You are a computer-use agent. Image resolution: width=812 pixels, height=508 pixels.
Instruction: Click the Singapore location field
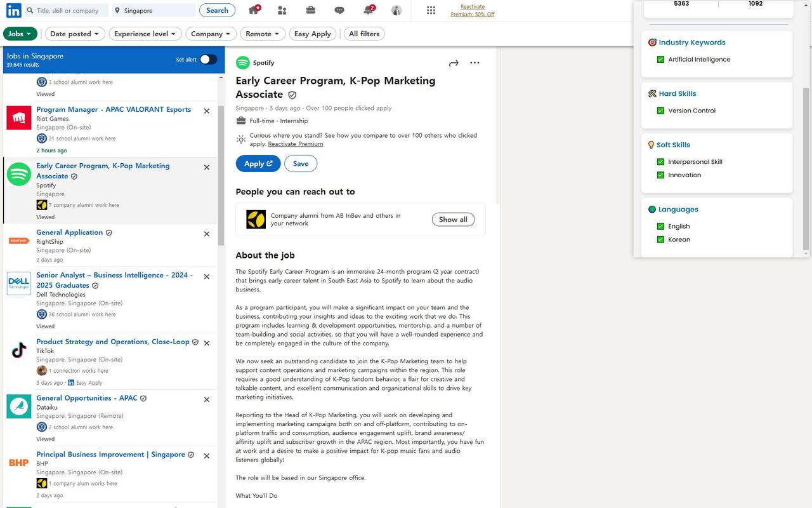coord(154,10)
